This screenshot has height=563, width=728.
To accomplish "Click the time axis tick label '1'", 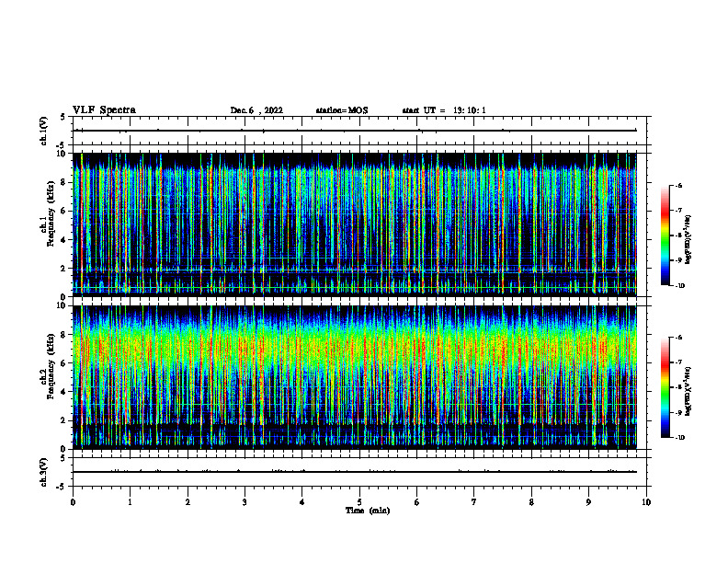I will pyautogui.click(x=130, y=502).
